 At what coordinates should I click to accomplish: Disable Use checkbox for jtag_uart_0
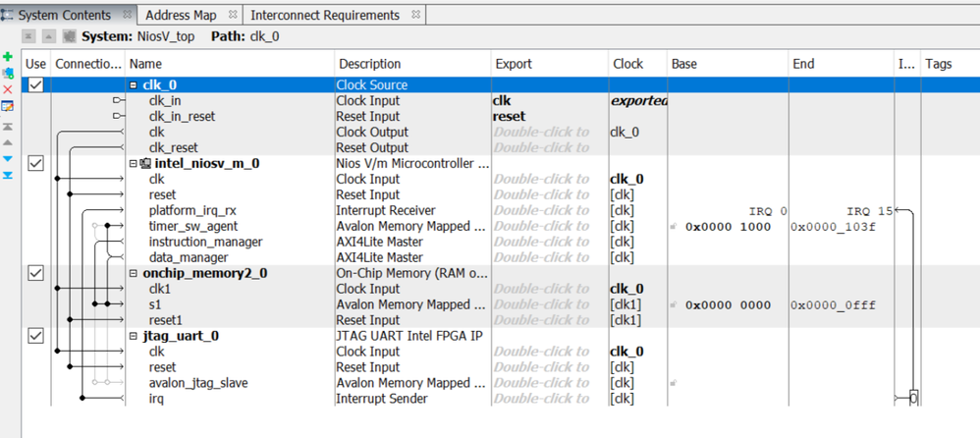coord(35,336)
